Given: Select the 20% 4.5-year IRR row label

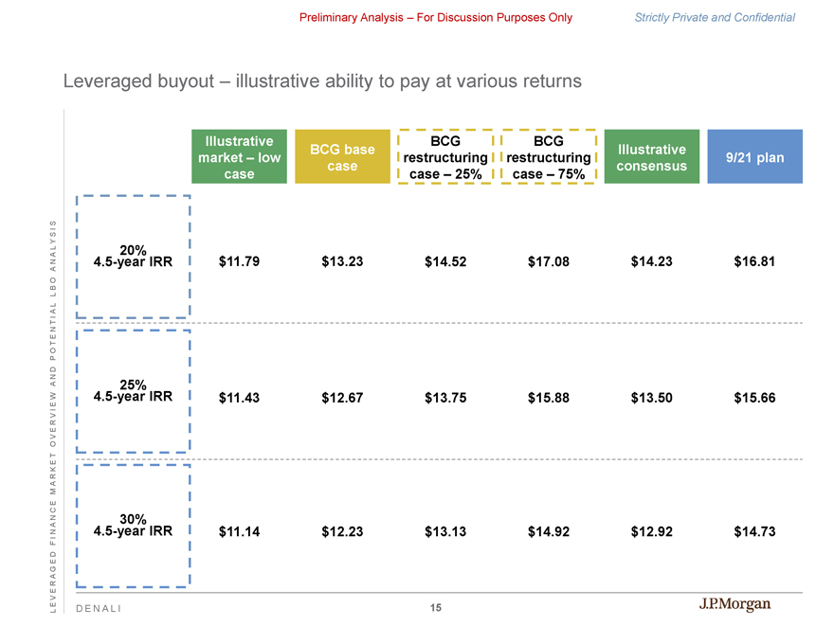Looking at the screenshot, I should tap(133, 257).
